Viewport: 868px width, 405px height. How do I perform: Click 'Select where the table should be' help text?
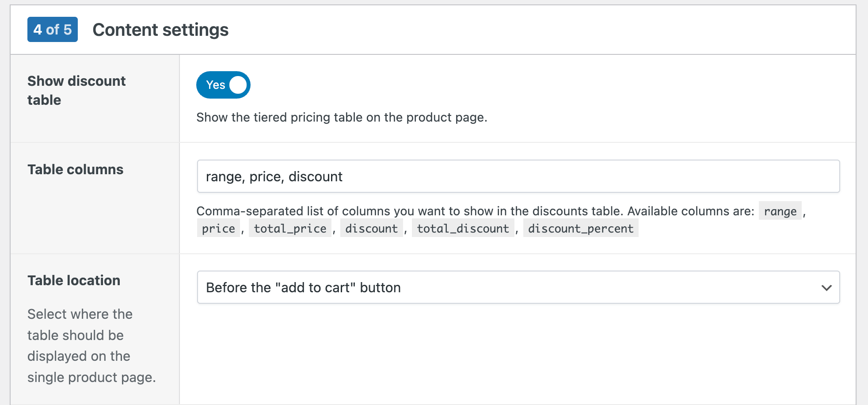(91, 345)
